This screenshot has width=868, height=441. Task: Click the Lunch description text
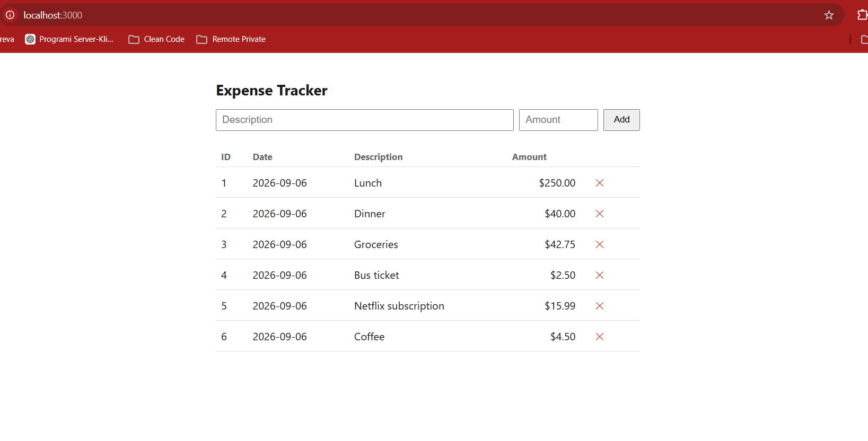(368, 183)
